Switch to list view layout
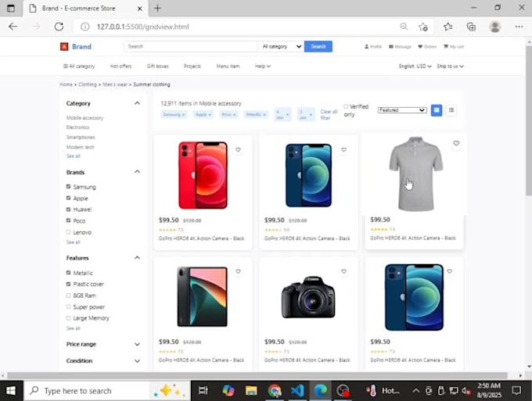 click(x=451, y=110)
